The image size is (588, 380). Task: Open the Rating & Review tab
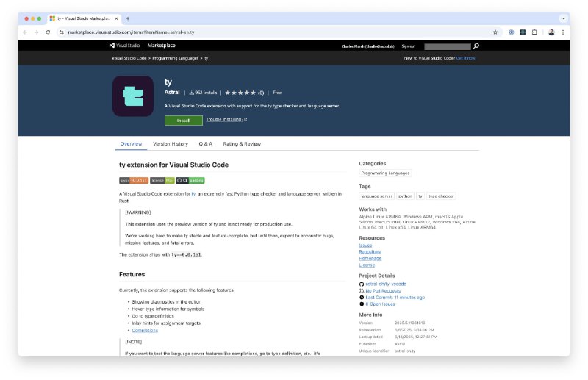point(242,143)
